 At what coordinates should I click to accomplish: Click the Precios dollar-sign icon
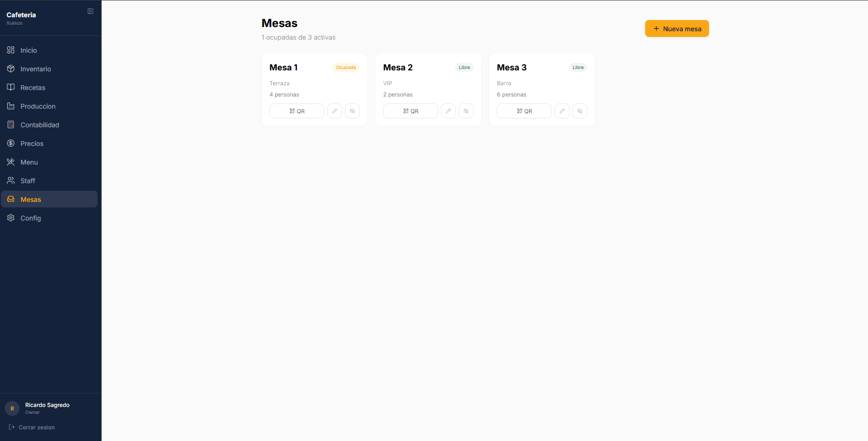point(11,143)
